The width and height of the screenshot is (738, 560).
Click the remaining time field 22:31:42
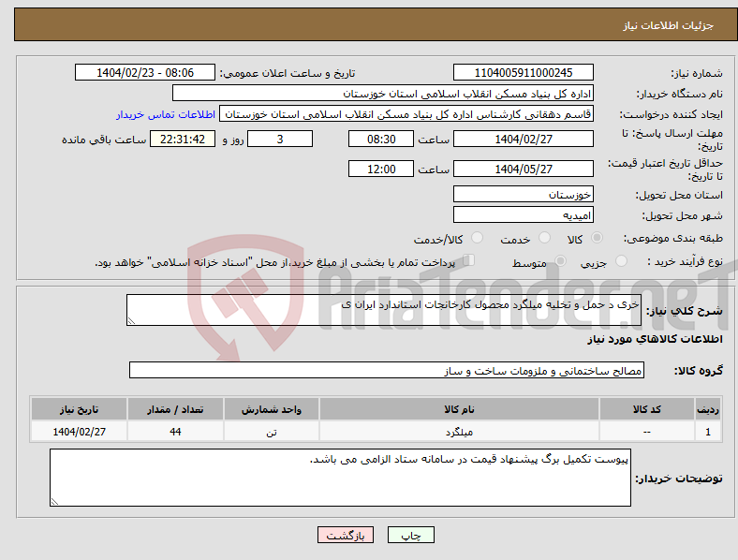click(183, 139)
